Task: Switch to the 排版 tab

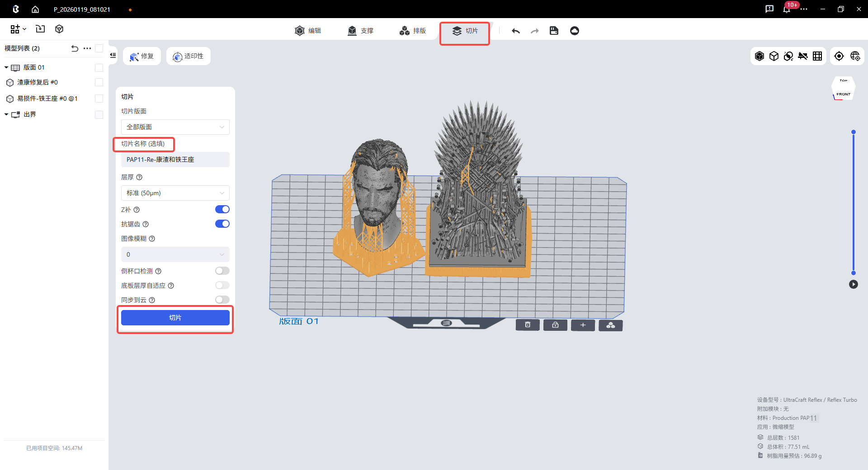Action: click(413, 31)
